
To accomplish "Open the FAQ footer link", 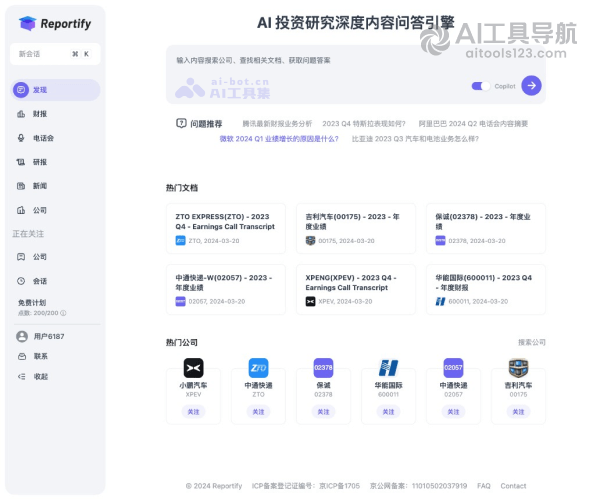I will pyautogui.click(x=484, y=486).
